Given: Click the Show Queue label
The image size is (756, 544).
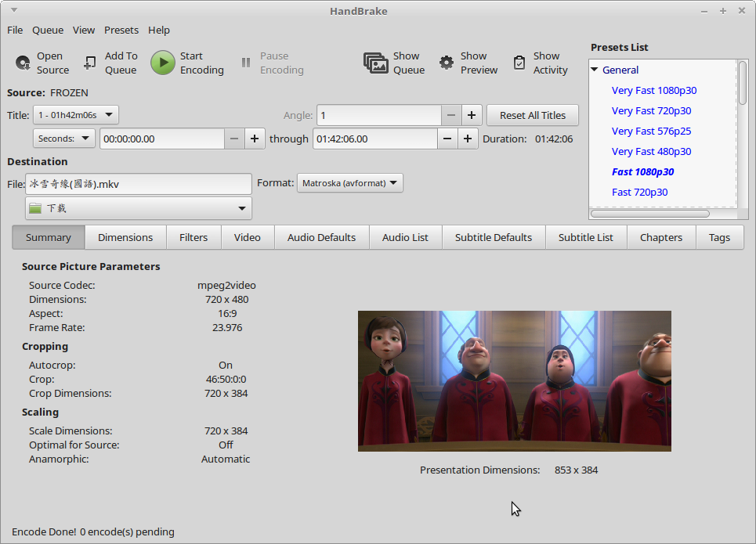Looking at the screenshot, I should pyautogui.click(x=409, y=63).
